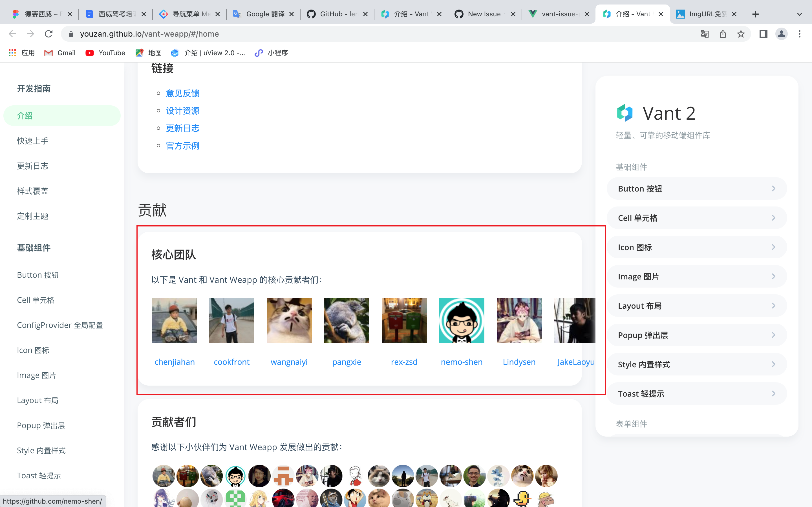The image size is (812, 507).
Task: Reload the current page
Action: [x=49, y=34]
